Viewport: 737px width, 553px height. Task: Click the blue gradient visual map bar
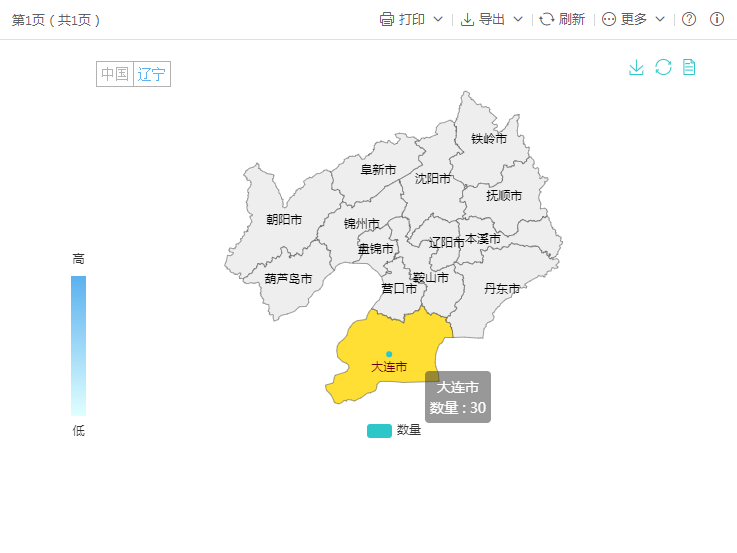coord(78,345)
